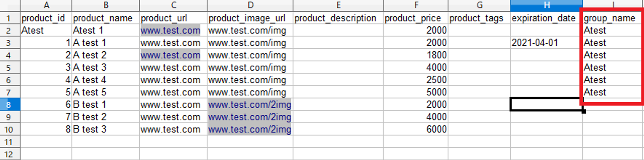Open the highlighted www.test.com link in row 2
The height and width of the screenshot is (160, 644).
170,31
